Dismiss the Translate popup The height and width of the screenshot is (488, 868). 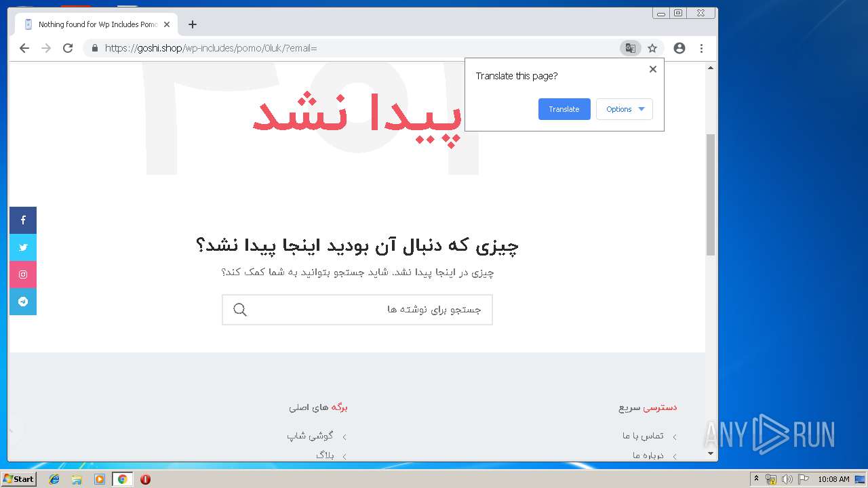coord(653,69)
